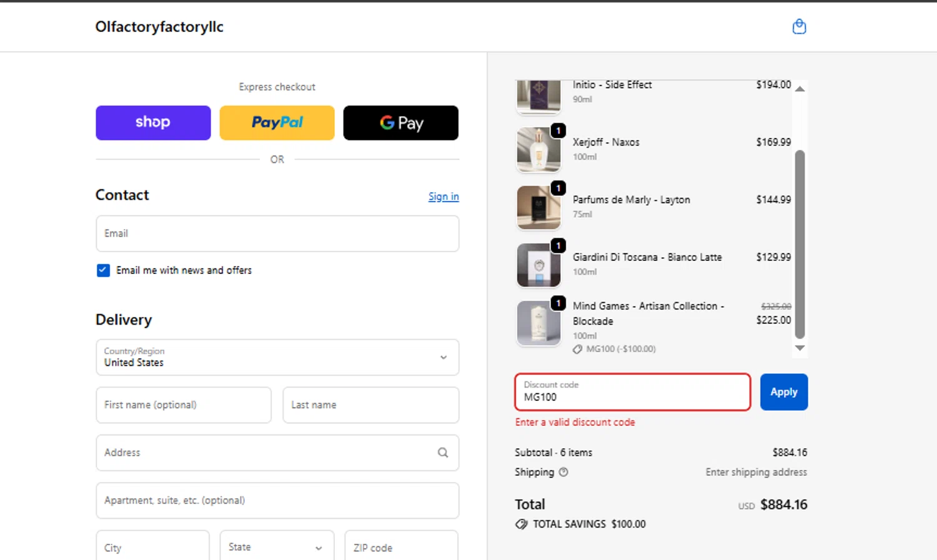This screenshot has height=560, width=937.
Task: Click the 'Subtotal · 6 items' label
Action: click(553, 453)
